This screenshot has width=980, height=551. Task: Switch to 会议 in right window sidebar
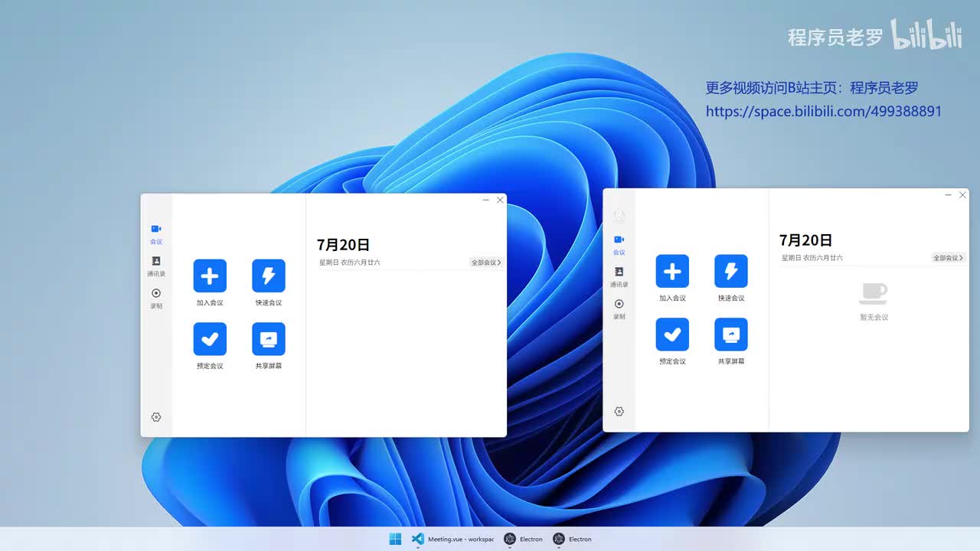(x=619, y=245)
